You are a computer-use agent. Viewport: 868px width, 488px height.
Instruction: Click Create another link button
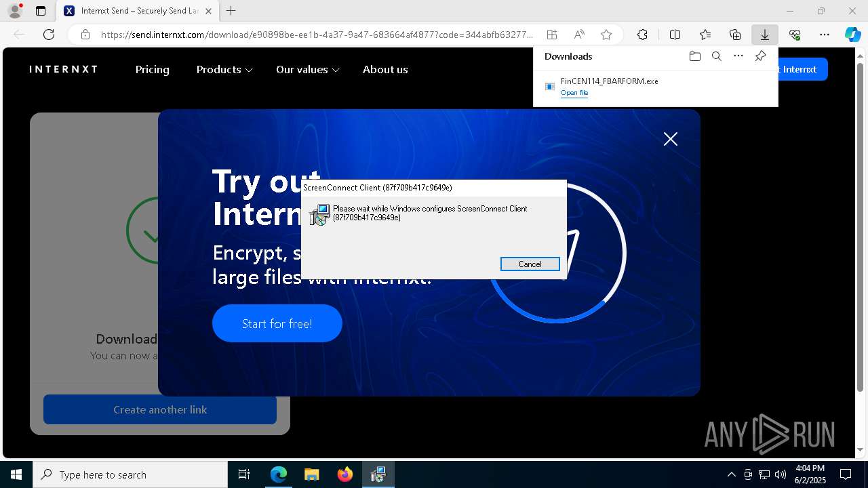click(x=160, y=409)
